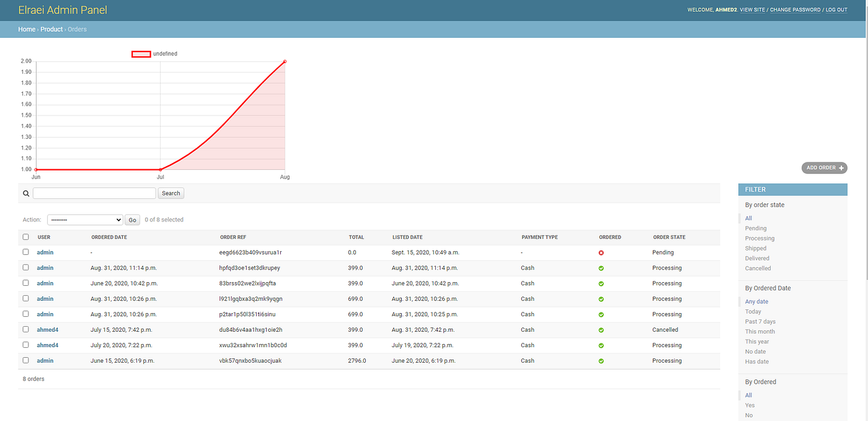This screenshot has height=421, width=868.
Task: Click the Jul data point on chart
Action: pos(161,169)
